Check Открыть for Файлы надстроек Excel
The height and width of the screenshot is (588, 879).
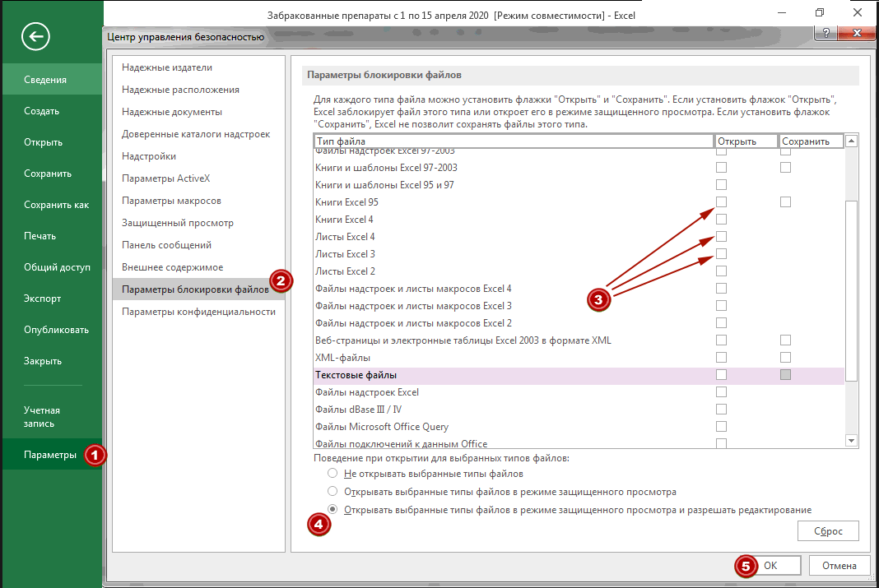[x=722, y=392]
